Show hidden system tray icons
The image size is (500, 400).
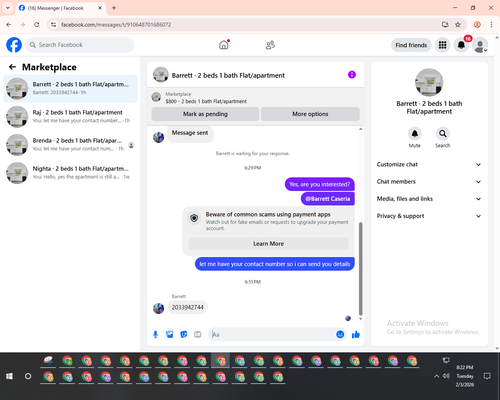tap(436, 376)
